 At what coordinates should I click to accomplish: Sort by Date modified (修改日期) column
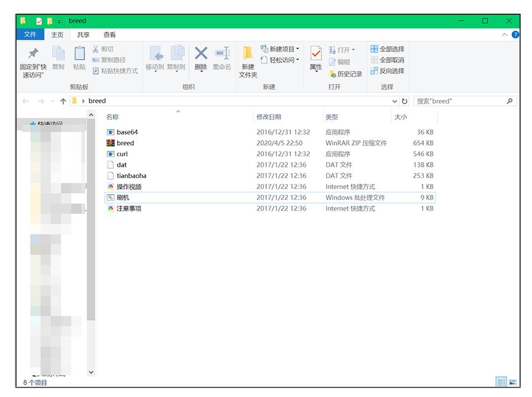(269, 117)
